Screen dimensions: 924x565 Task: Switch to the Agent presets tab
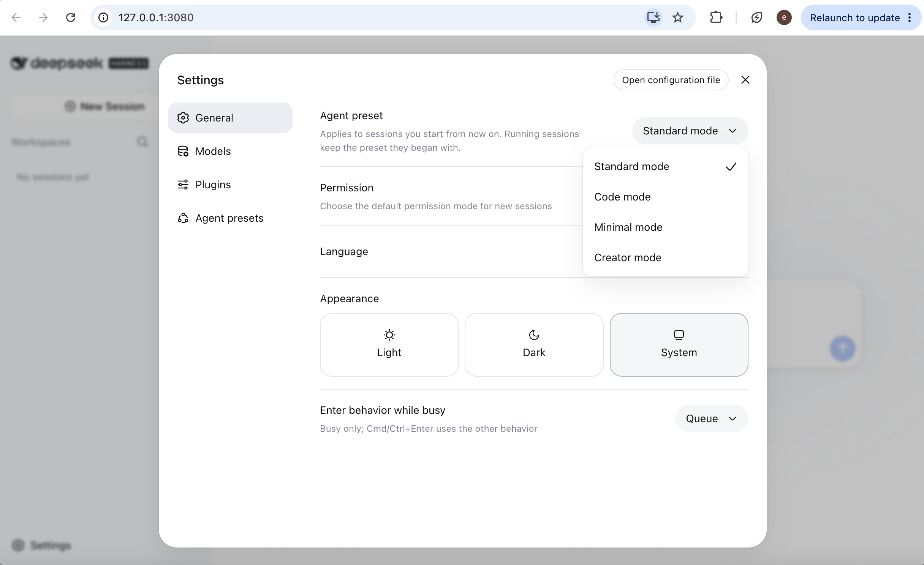click(x=230, y=218)
